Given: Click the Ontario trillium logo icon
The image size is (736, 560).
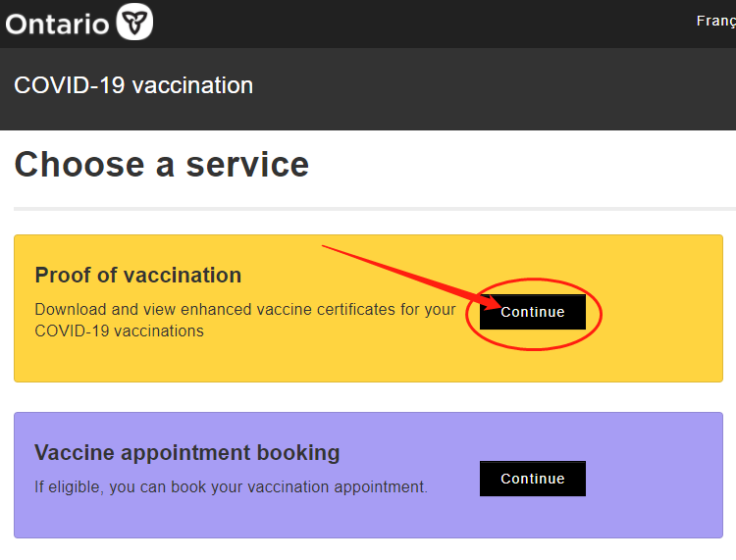Looking at the screenshot, I should 134,22.
